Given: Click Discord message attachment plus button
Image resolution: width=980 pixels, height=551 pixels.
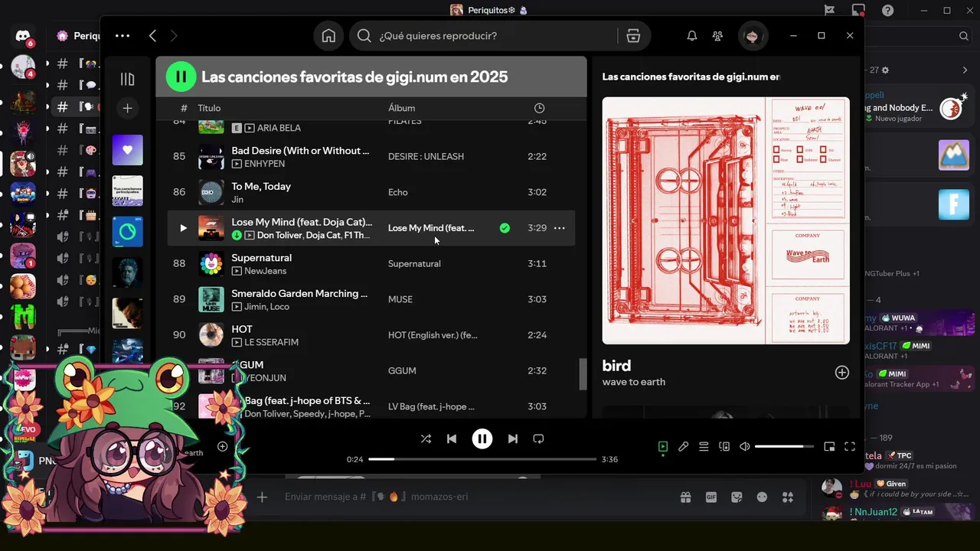Looking at the screenshot, I should [262, 497].
